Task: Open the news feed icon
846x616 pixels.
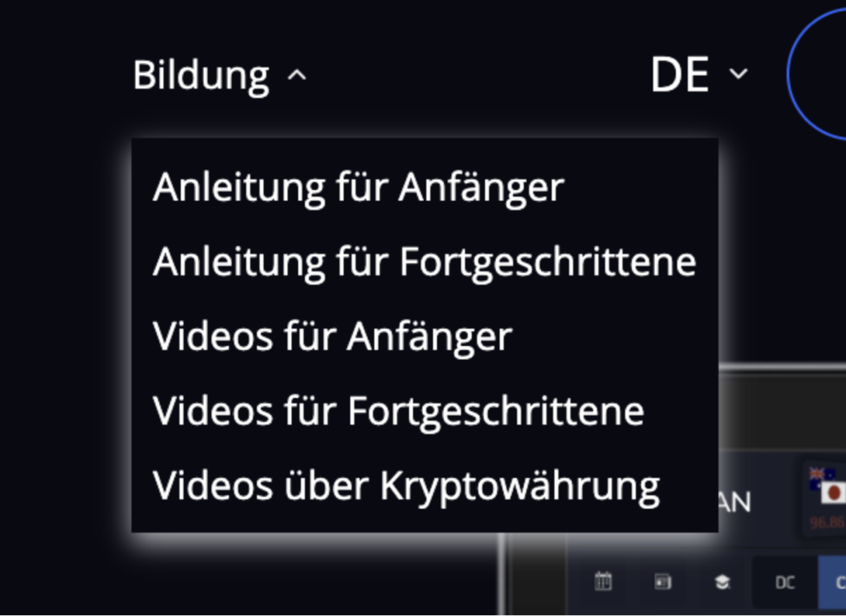Action: pos(663,581)
